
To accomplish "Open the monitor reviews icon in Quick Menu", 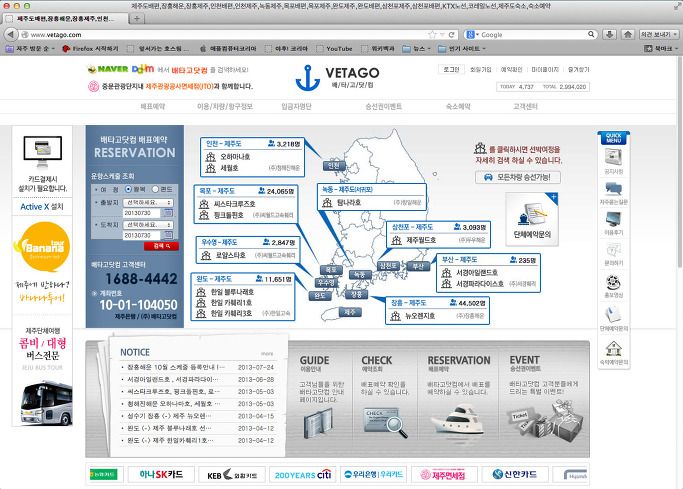I will pyautogui.click(x=613, y=219).
